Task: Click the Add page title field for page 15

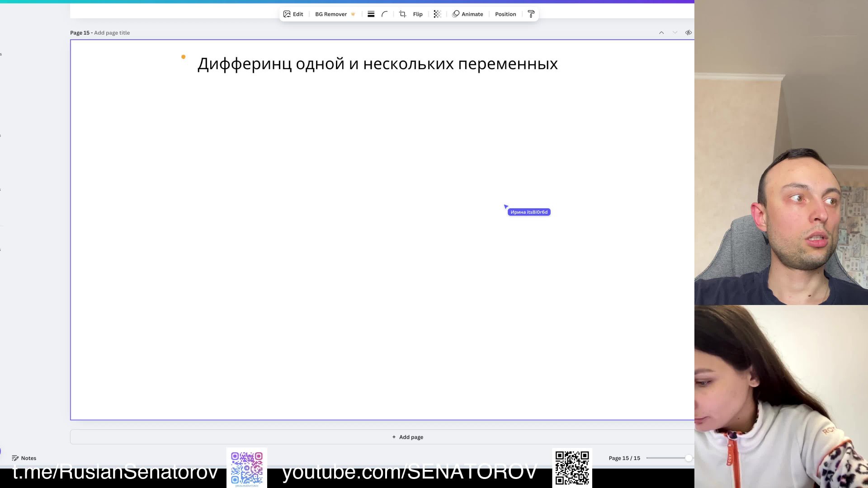Action: pos(112,33)
